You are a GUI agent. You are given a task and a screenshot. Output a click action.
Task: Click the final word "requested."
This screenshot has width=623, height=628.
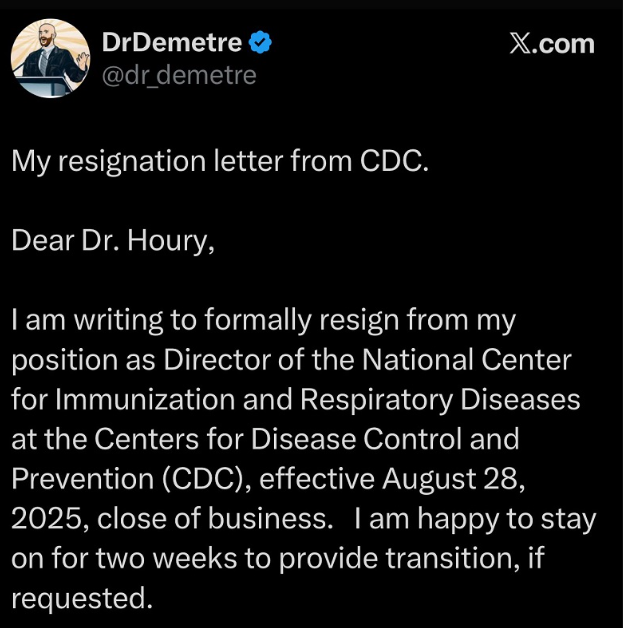click(83, 598)
